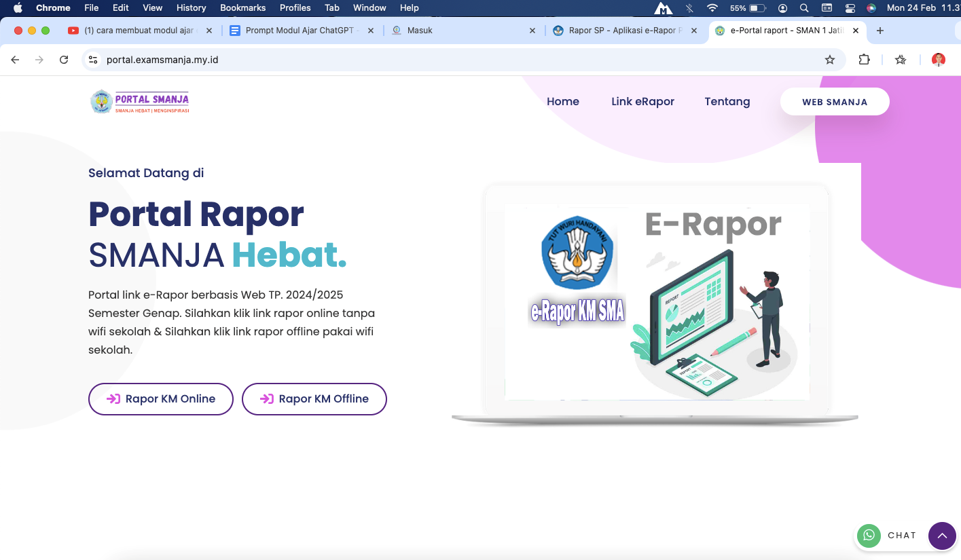Click the Bluetooth icon in menu bar

point(690,8)
